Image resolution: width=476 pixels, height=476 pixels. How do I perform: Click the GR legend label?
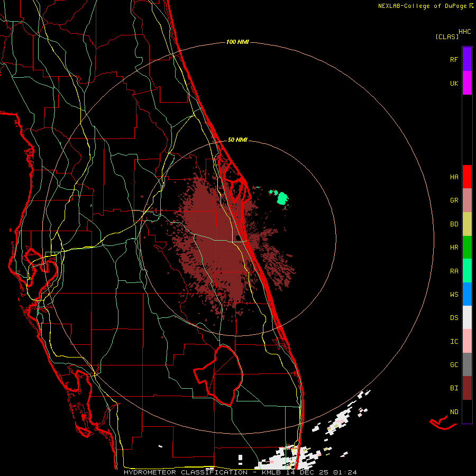454,200
